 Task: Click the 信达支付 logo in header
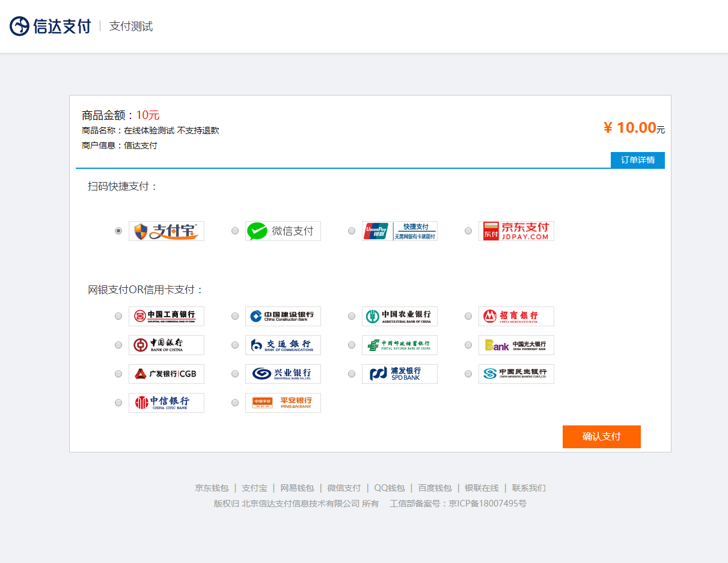click(50, 26)
